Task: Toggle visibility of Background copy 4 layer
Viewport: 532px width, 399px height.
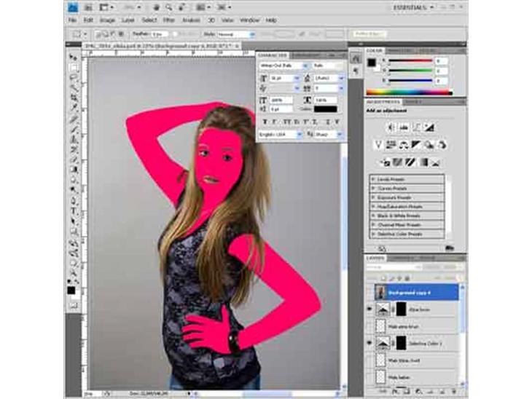Action: [x=369, y=292]
